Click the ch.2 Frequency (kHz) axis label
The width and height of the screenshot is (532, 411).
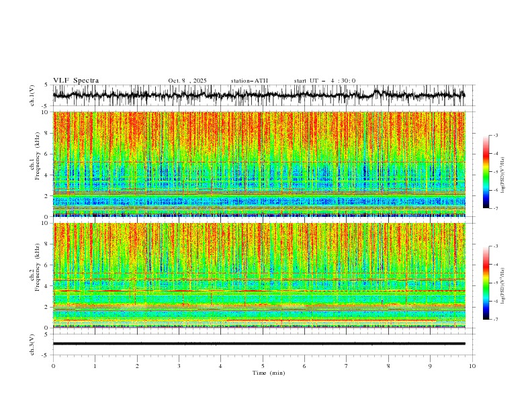(35, 267)
